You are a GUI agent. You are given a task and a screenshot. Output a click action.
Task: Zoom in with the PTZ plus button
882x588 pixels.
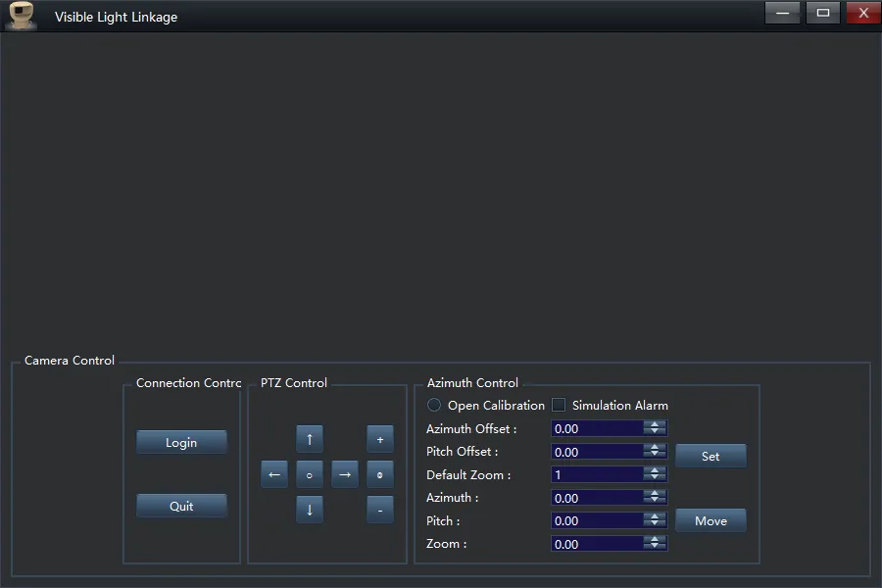point(380,439)
